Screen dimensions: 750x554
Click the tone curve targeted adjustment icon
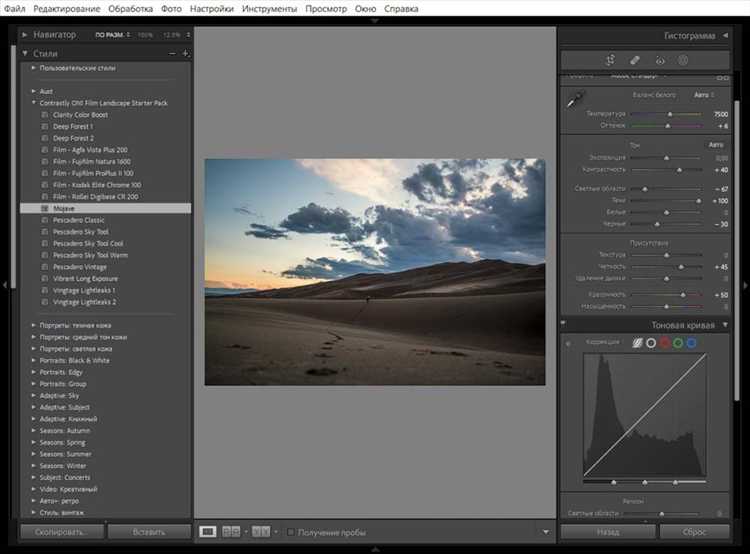coord(568,343)
